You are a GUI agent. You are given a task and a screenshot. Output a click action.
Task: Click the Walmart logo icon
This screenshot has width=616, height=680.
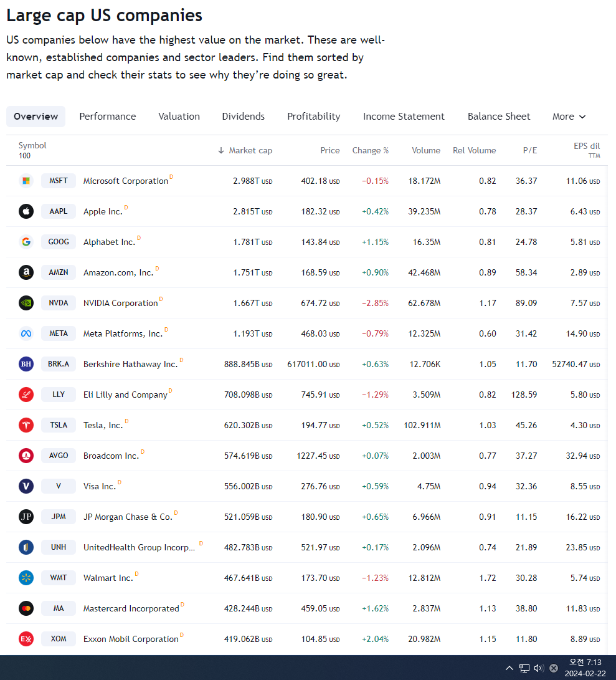click(x=26, y=578)
